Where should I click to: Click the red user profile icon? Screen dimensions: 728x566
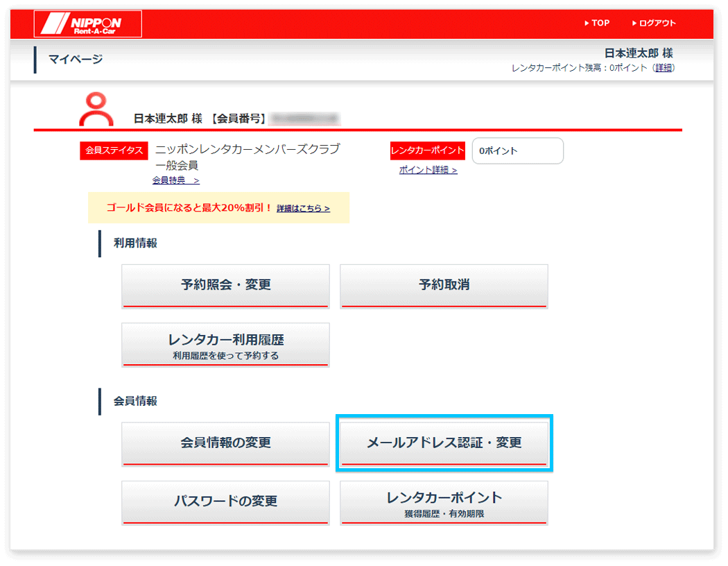pos(96,109)
